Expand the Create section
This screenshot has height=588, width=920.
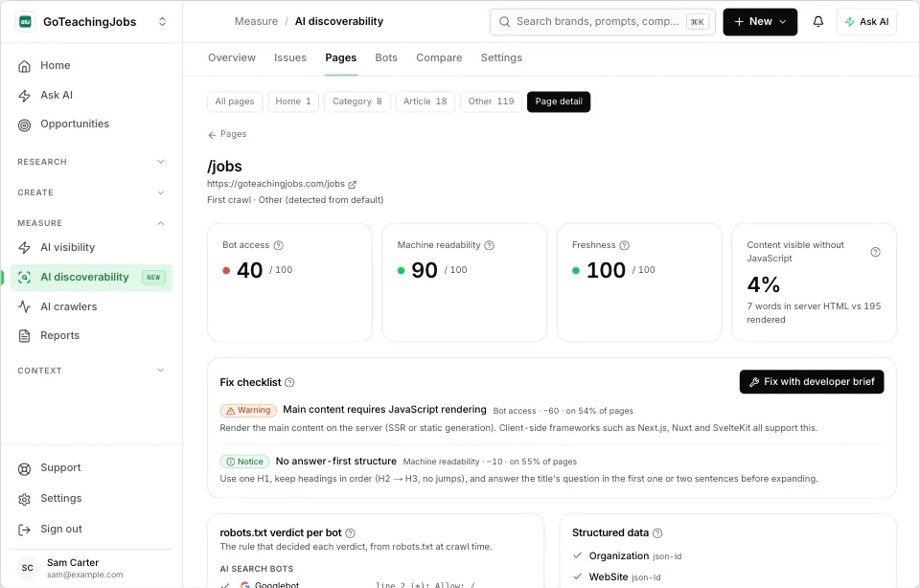[161, 192]
